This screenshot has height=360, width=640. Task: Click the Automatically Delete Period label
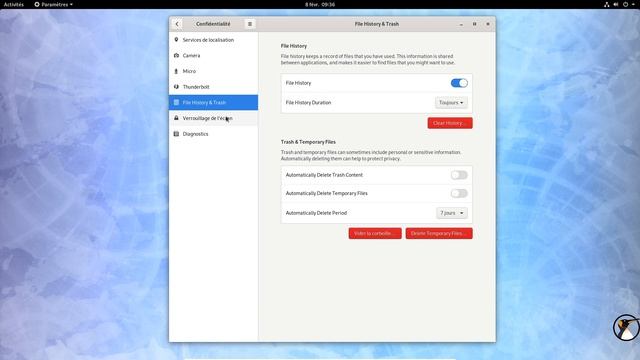(316, 213)
